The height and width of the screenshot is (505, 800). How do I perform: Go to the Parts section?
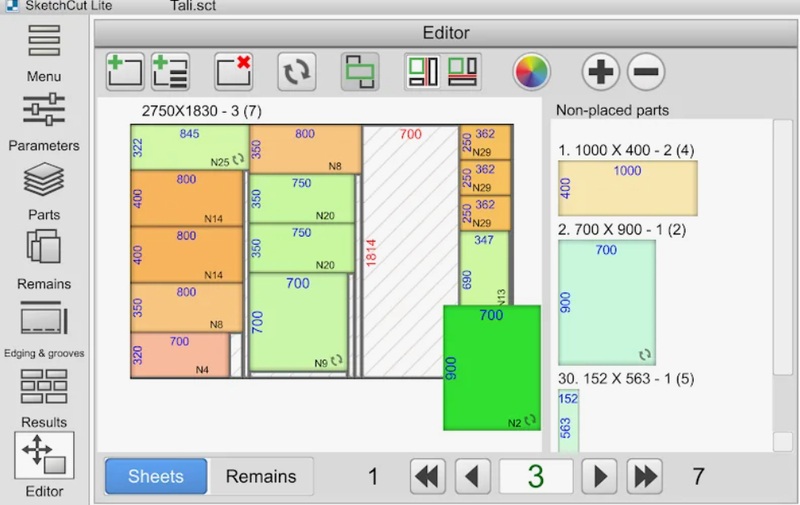tap(43, 190)
